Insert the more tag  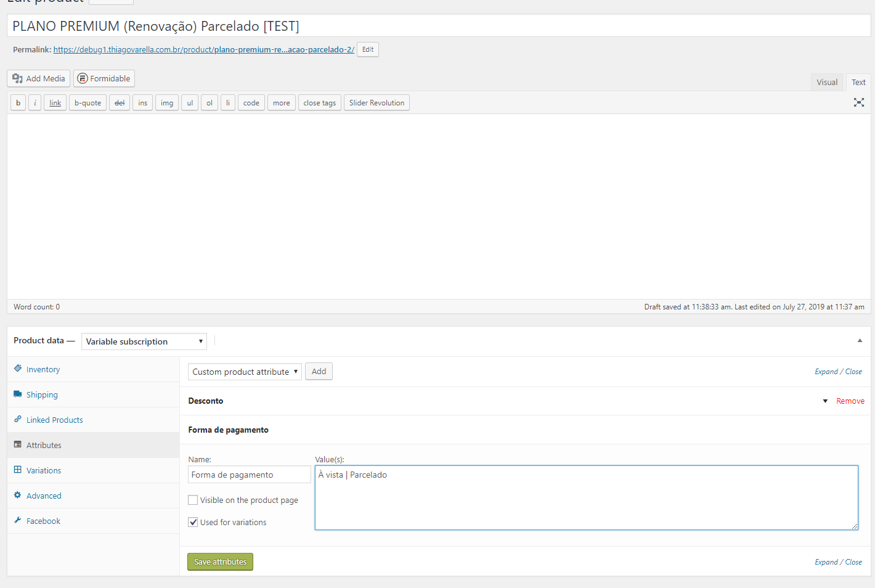tap(282, 103)
